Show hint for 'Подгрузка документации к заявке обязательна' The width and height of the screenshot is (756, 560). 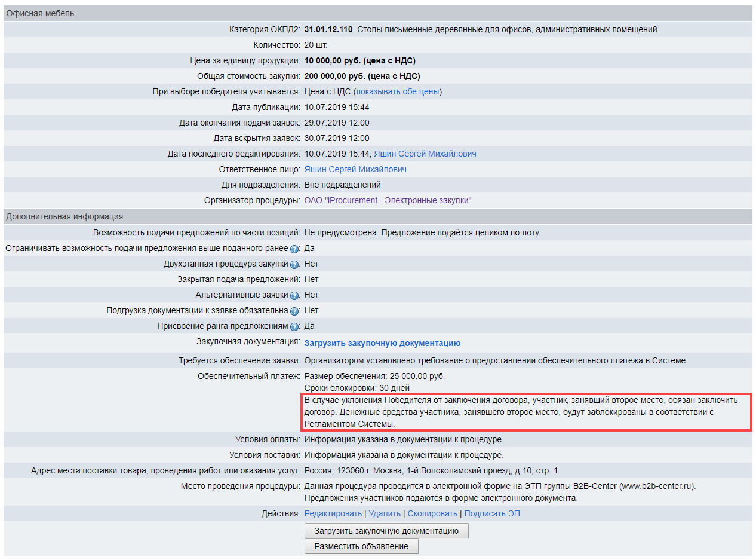point(294,311)
